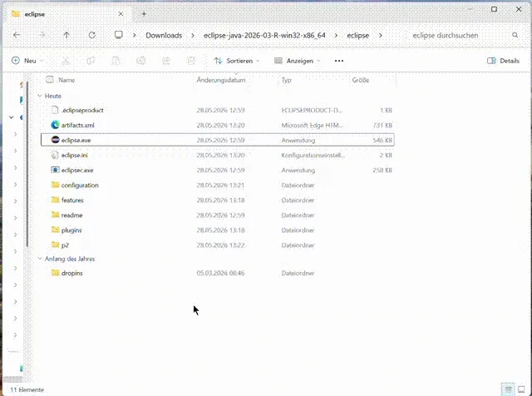532x396 pixels.
Task: Click the artifacts.xml Edge file icon
Action: click(x=56, y=125)
